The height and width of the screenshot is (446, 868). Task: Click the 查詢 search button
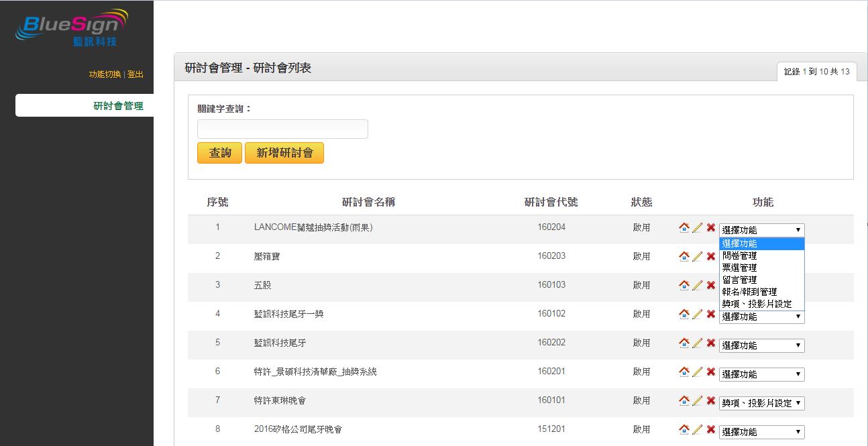click(x=220, y=153)
